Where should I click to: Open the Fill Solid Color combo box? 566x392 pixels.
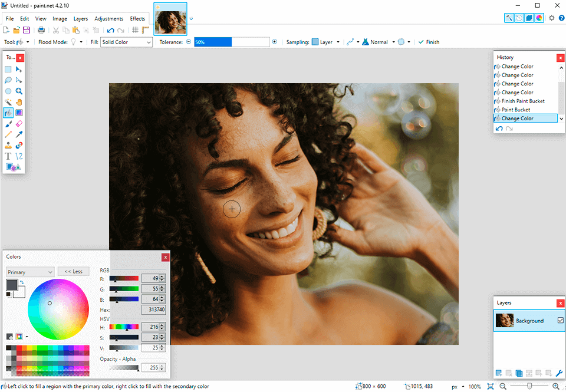tap(126, 42)
